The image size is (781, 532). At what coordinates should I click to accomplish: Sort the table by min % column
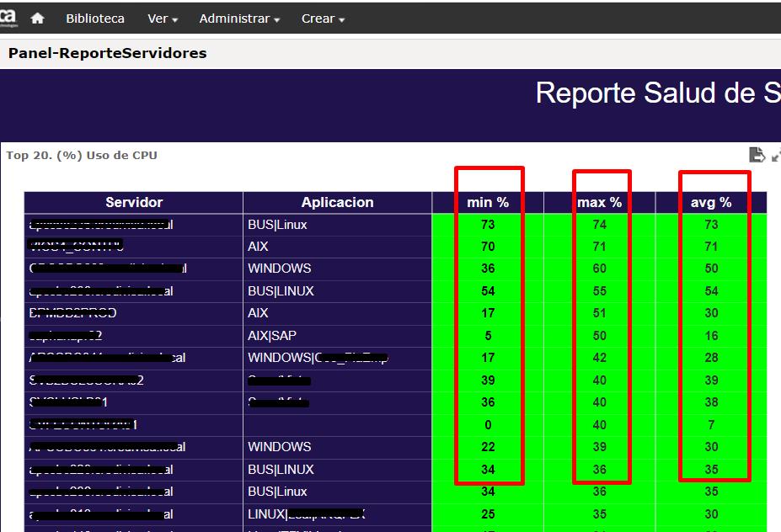pos(489,202)
